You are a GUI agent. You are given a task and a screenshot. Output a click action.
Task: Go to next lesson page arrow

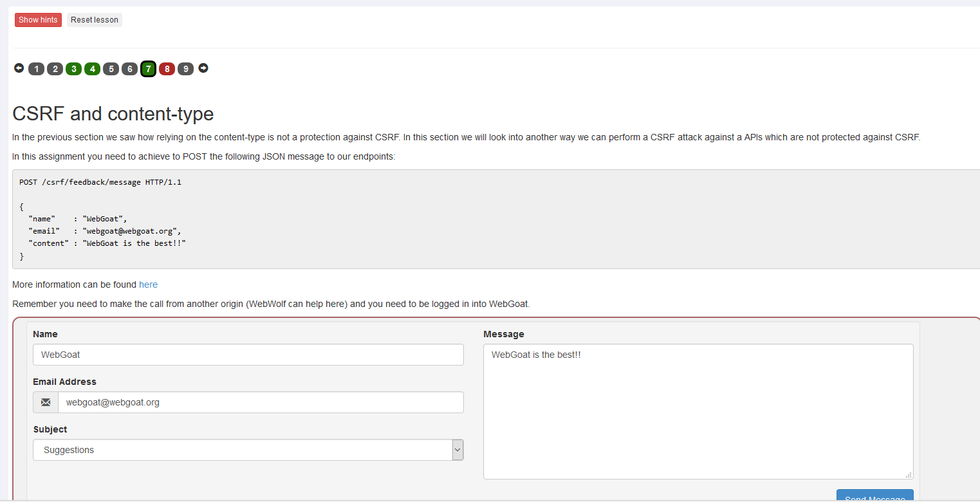[x=203, y=68]
